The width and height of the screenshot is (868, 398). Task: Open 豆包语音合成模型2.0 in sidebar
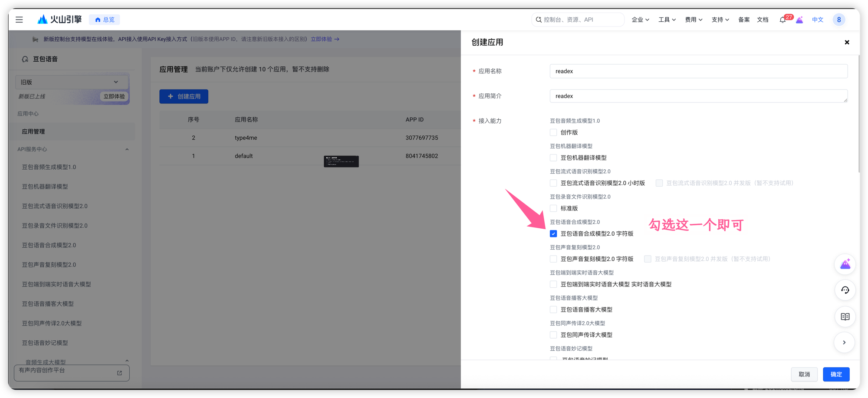pyautogui.click(x=49, y=245)
